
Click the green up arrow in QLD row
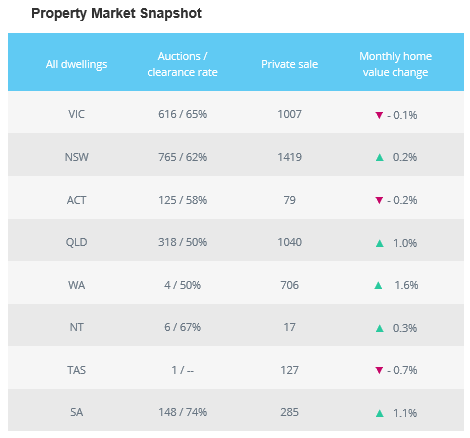point(379,243)
